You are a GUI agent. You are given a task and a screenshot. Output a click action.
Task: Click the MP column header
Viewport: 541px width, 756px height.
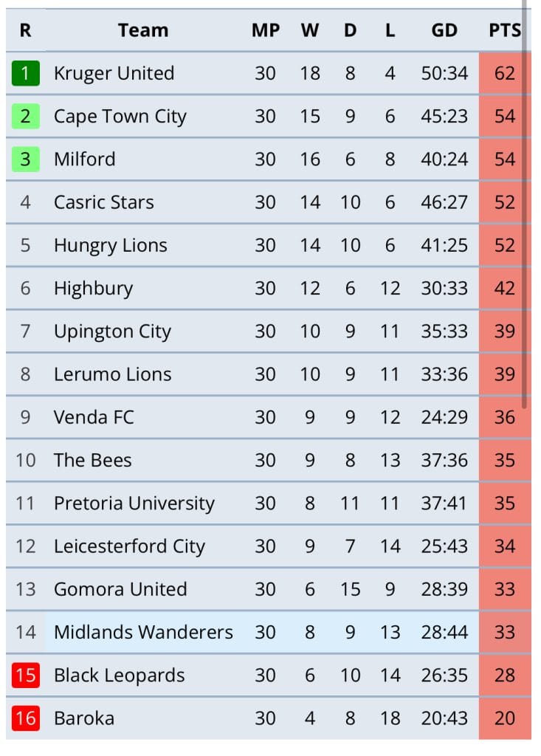[265, 30]
